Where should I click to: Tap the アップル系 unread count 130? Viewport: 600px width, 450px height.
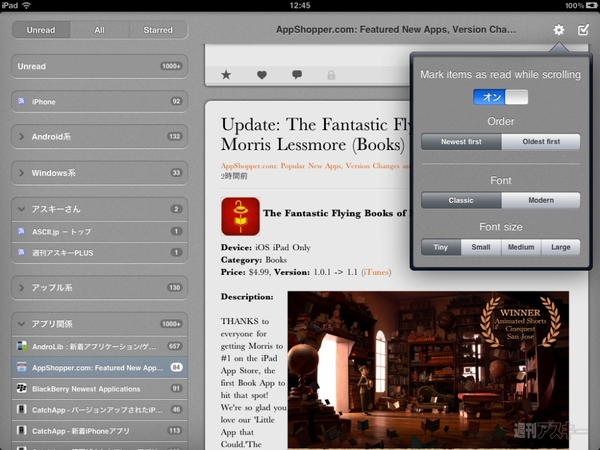174,287
